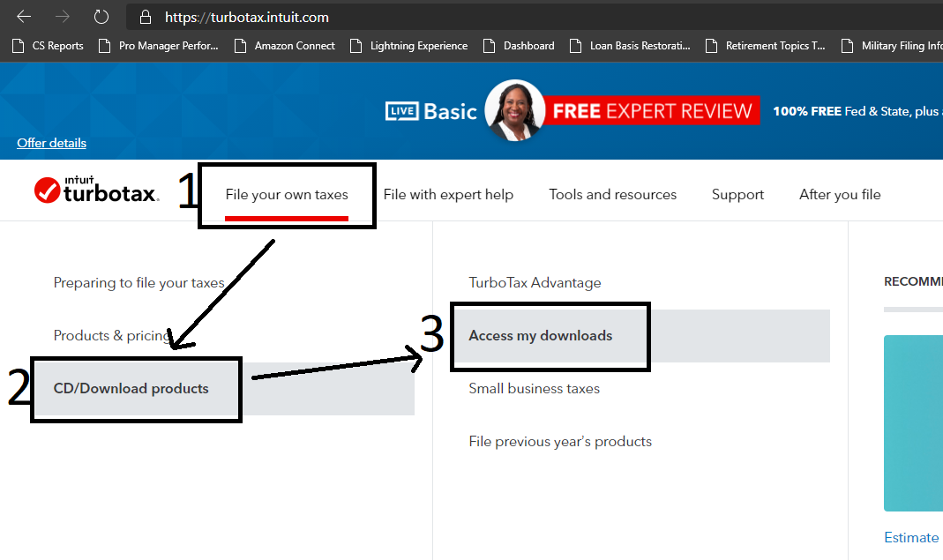Select CD/Download products in the submenu
Viewport: 943px width, 560px height.
(x=131, y=389)
